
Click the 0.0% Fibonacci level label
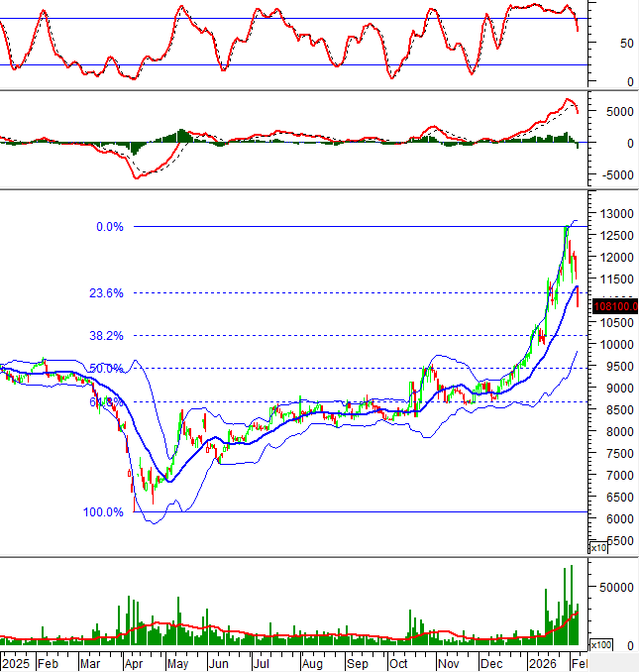click(109, 227)
